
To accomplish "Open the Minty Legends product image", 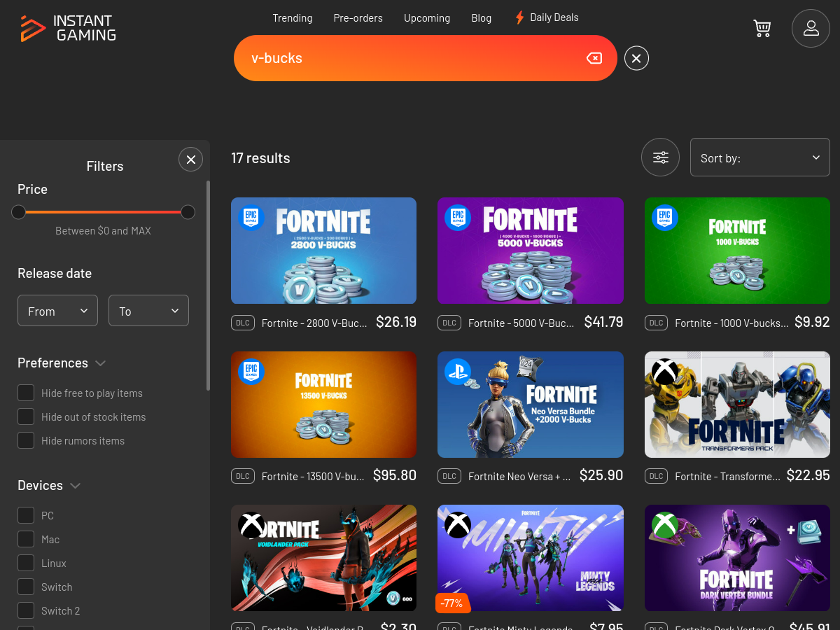I will [x=531, y=559].
